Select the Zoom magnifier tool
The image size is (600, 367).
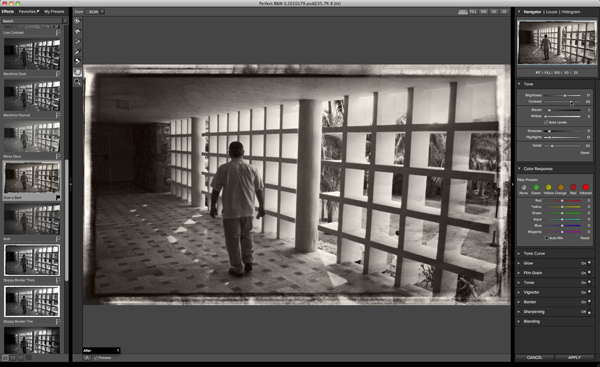78,82
